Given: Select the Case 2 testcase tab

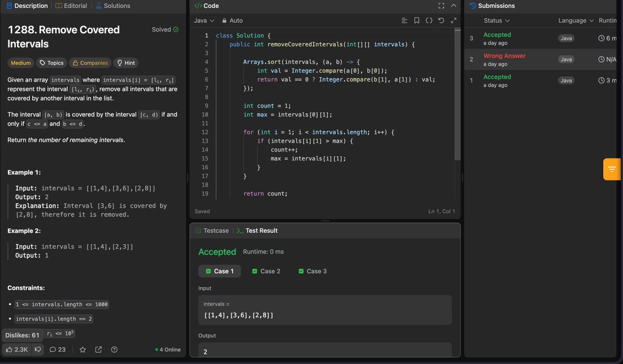Looking at the screenshot, I should 266,271.
